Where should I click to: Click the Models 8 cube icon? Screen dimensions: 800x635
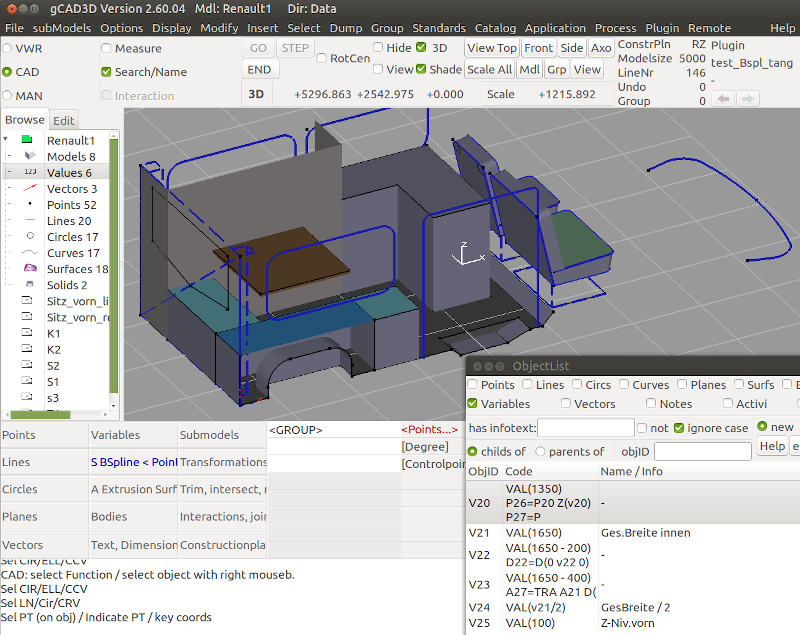(30, 156)
